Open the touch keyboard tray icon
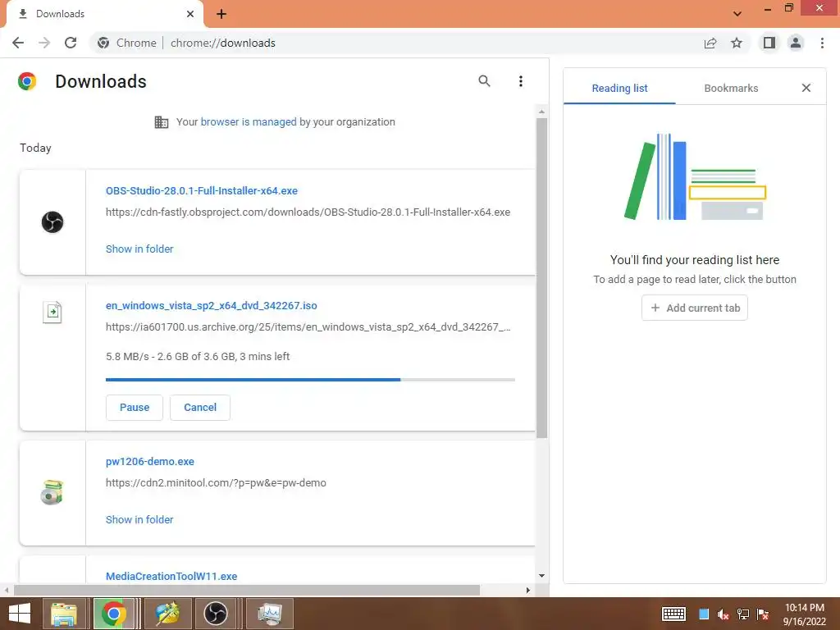The width and height of the screenshot is (840, 630). click(x=673, y=614)
